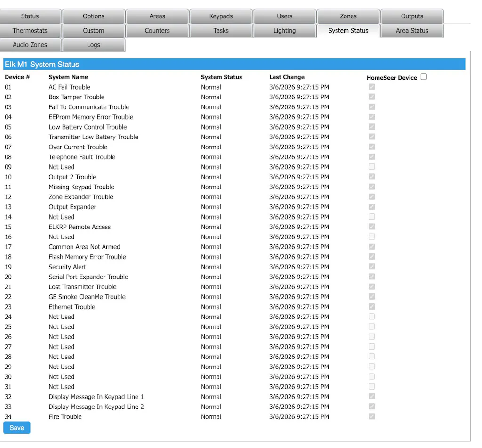Select the Keypads tab
The width and height of the screenshot is (482, 448).
point(221,16)
